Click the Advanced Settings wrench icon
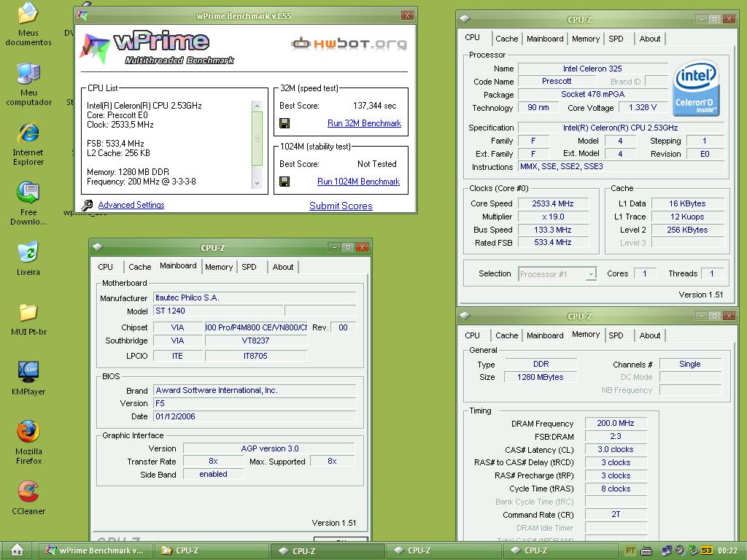747x560 pixels. (x=88, y=205)
